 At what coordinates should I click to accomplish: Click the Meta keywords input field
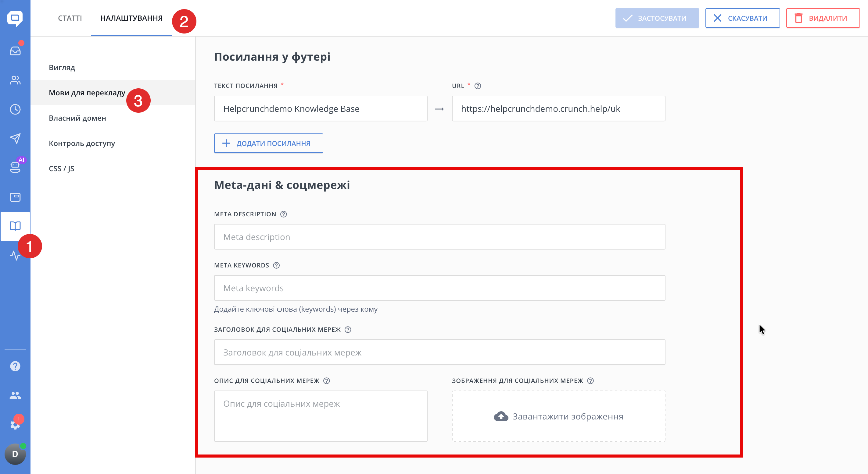[439, 288]
